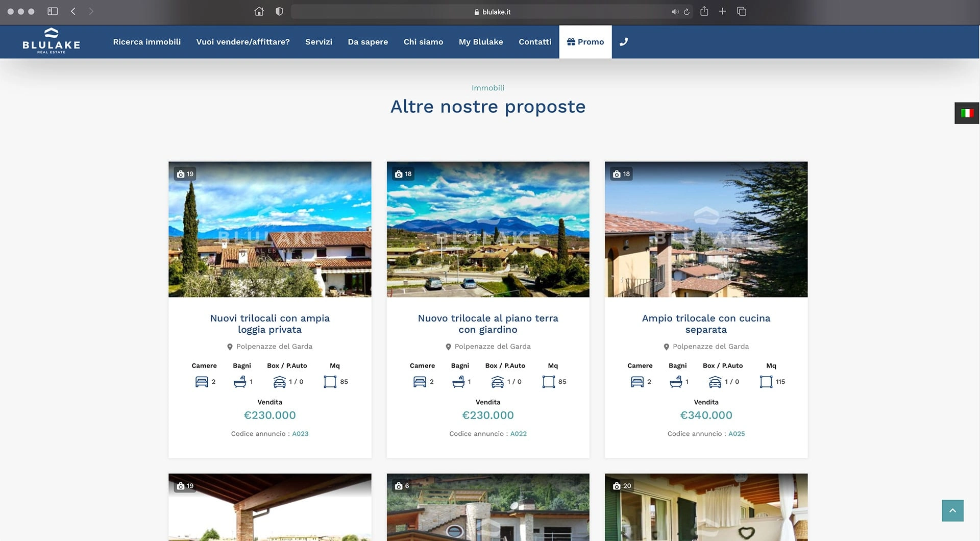
Task: Go to Chi siamo page
Action: coord(423,42)
